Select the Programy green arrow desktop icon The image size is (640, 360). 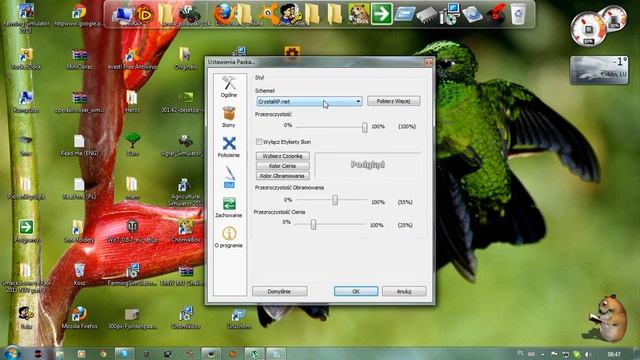26,232
